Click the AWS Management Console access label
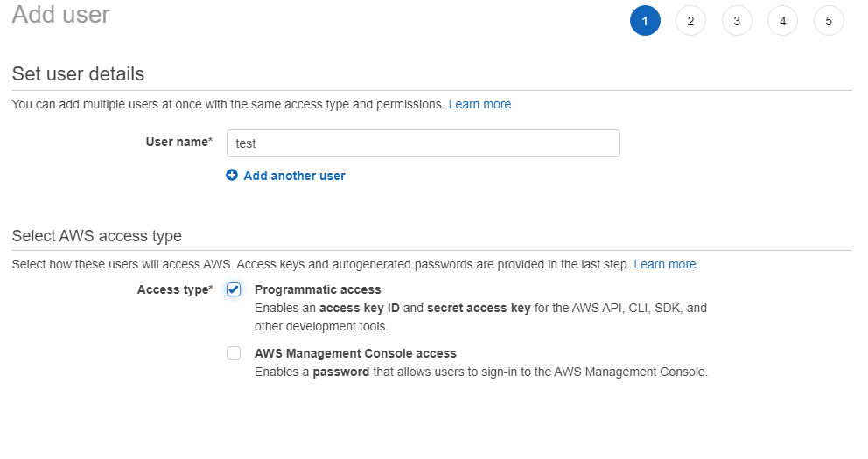868x459 pixels. click(x=355, y=353)
